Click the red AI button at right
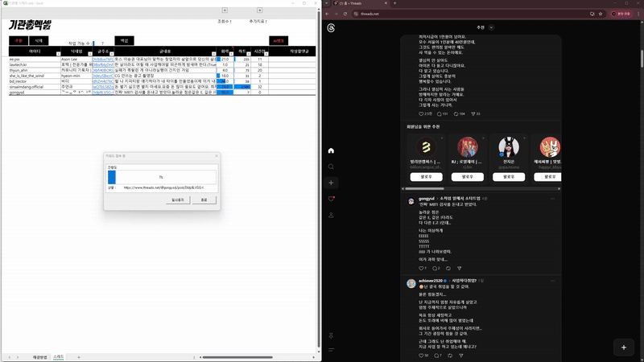The image size is (644, 362). (x=279, y=41)
